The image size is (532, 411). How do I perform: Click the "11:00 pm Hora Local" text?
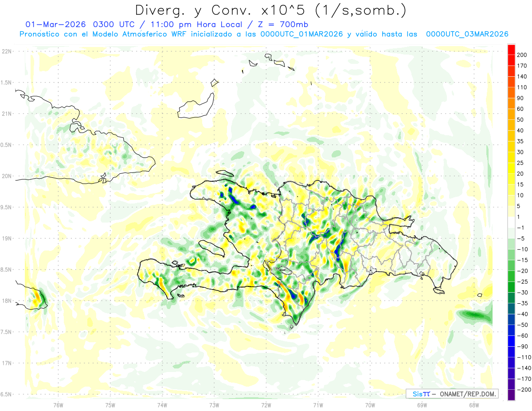click(196, 24)
